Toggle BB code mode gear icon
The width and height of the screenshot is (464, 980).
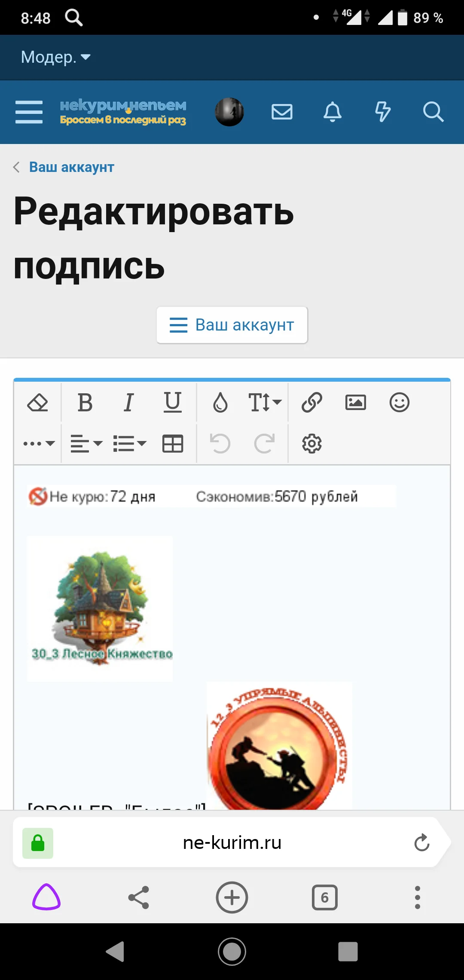pos(312,444)
